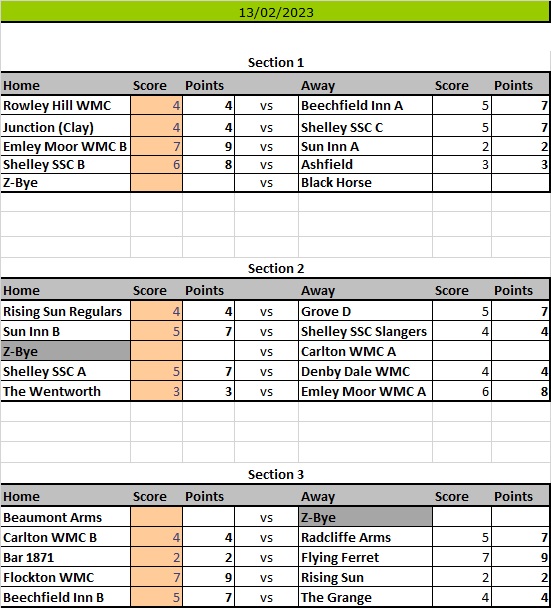The height and width of the screenshot is (608, 551).
Task: Click the Flying Ferret away team cell
Action: (x=365, y=557)
